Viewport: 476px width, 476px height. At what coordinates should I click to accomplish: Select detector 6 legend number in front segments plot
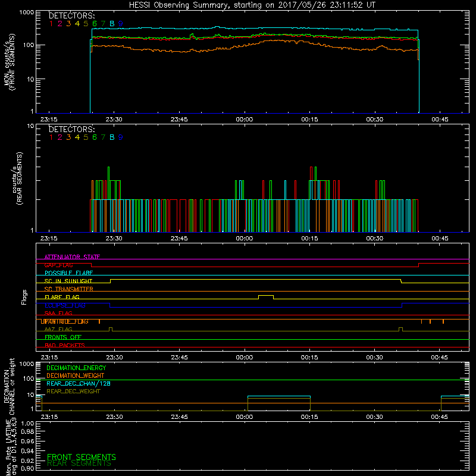pos(95,24)
